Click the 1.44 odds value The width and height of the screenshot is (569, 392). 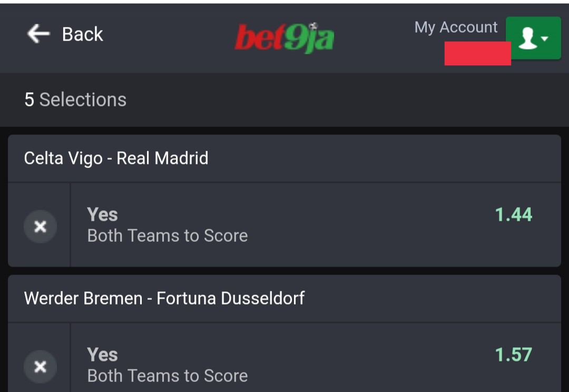click(x=514, y=214)
